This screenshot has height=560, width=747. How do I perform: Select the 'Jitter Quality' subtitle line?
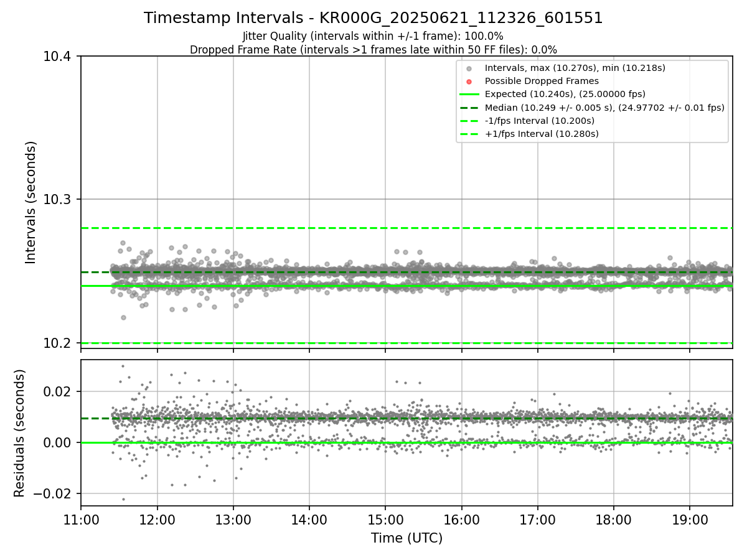(374, 37)
